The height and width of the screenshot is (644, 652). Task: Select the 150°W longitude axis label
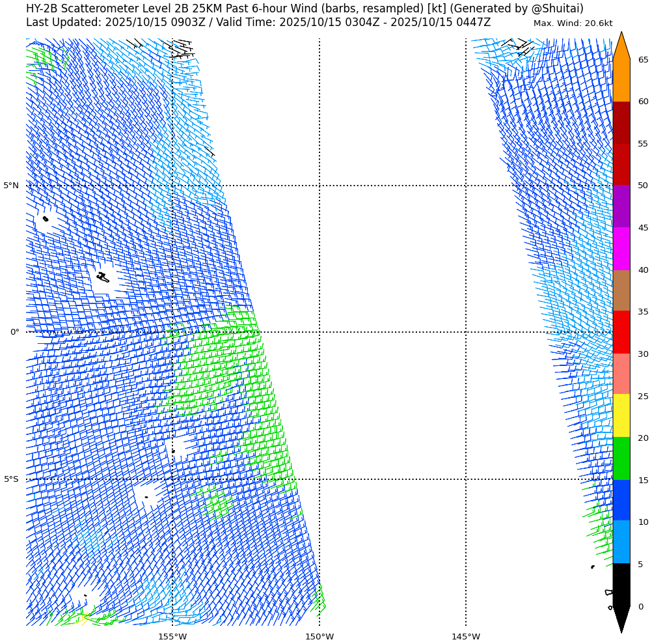click(x=319, y=637)
